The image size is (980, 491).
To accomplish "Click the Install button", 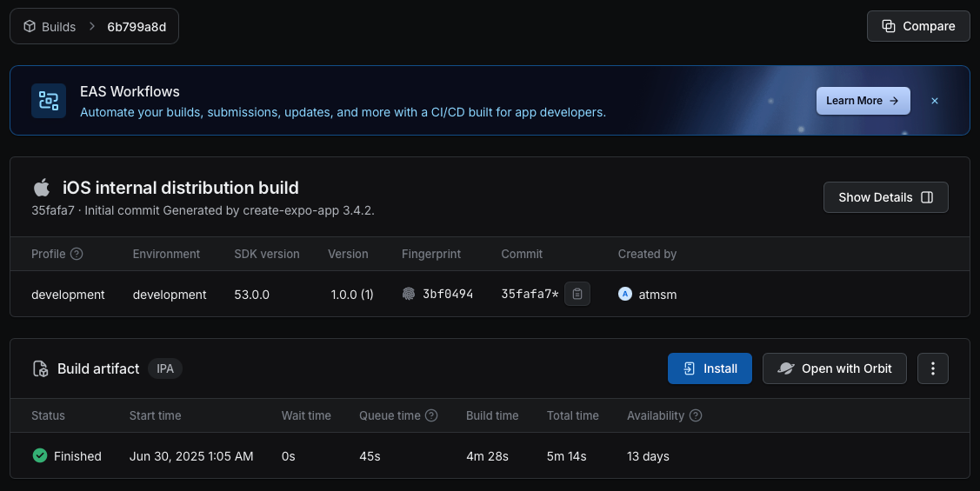I will point(710,368).
